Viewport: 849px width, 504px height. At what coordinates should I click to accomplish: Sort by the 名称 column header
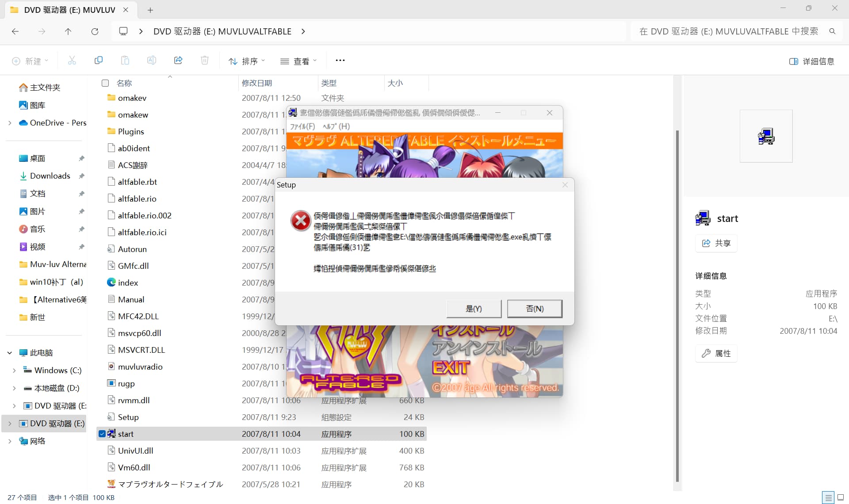pyautogui.click(x=124, y=83)
